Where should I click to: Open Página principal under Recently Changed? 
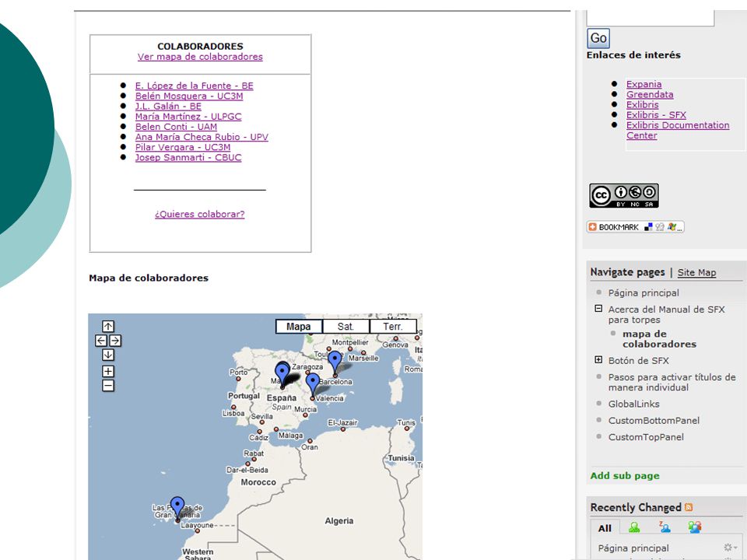coord(633,548)
